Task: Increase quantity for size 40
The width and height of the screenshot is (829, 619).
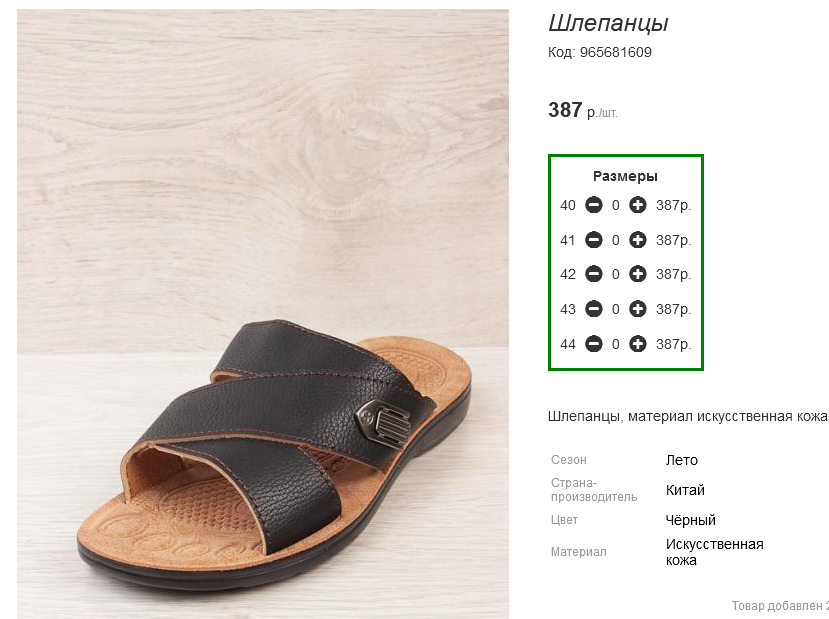Action: pos(638,205)
